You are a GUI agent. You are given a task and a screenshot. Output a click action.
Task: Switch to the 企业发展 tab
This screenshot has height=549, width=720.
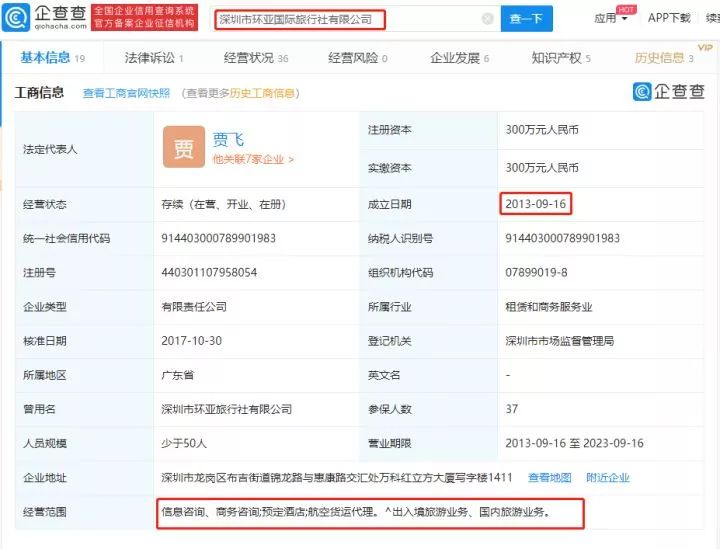(459, 58)
